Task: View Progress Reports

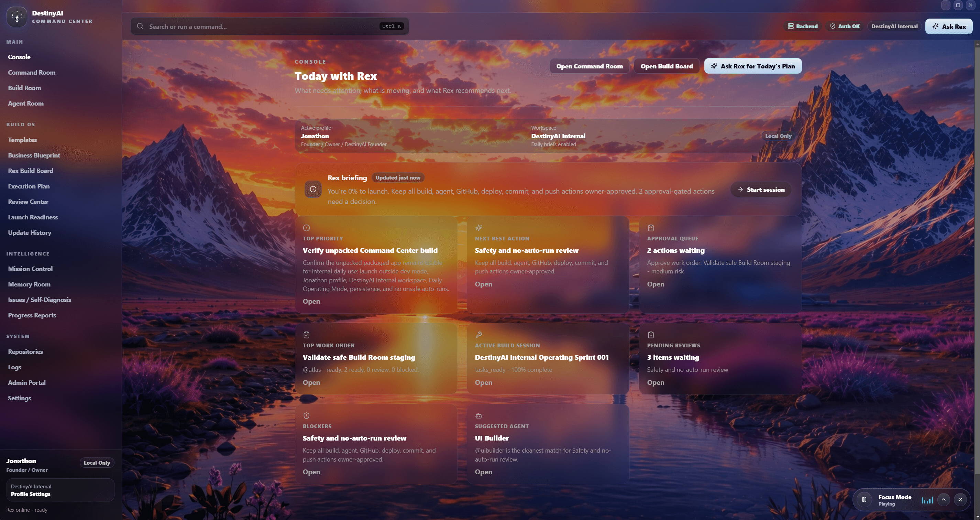Action: click(x=32, y=315)
